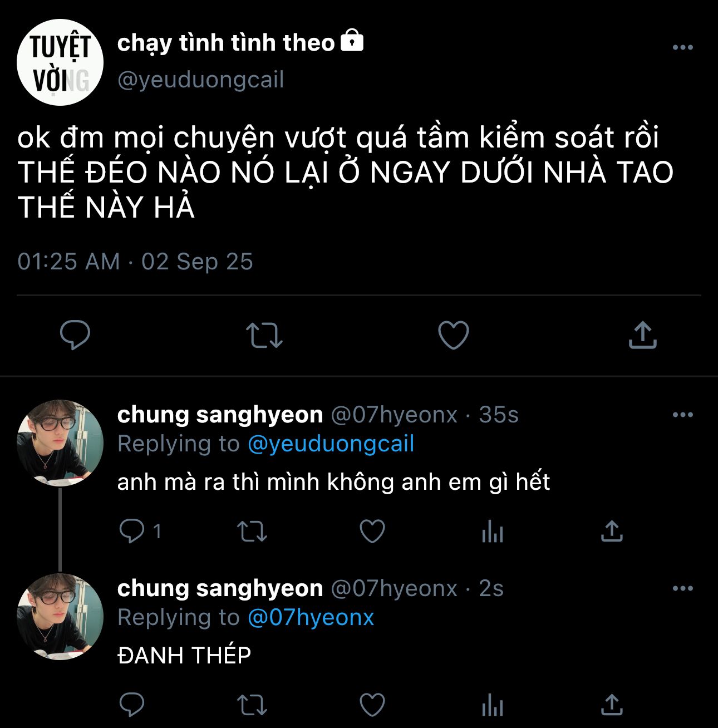View analytics of the ĐANH THÉP reply
718x728 pixels.
(x=492, y=706)
